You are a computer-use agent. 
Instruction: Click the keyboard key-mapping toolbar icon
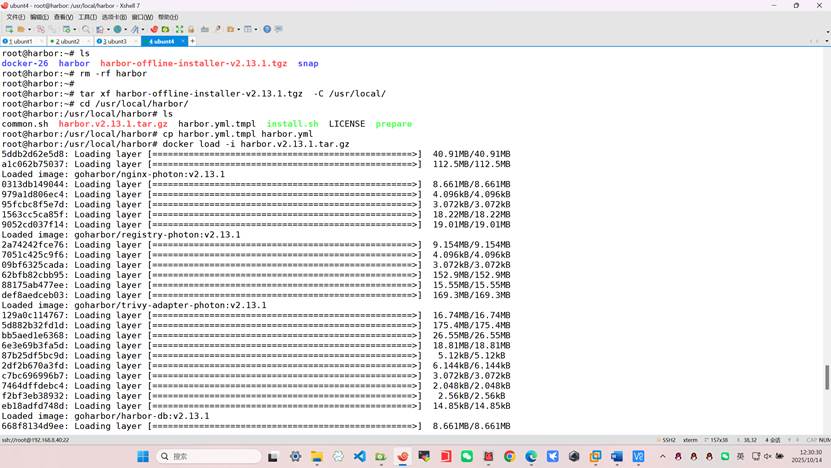point(205,29)
